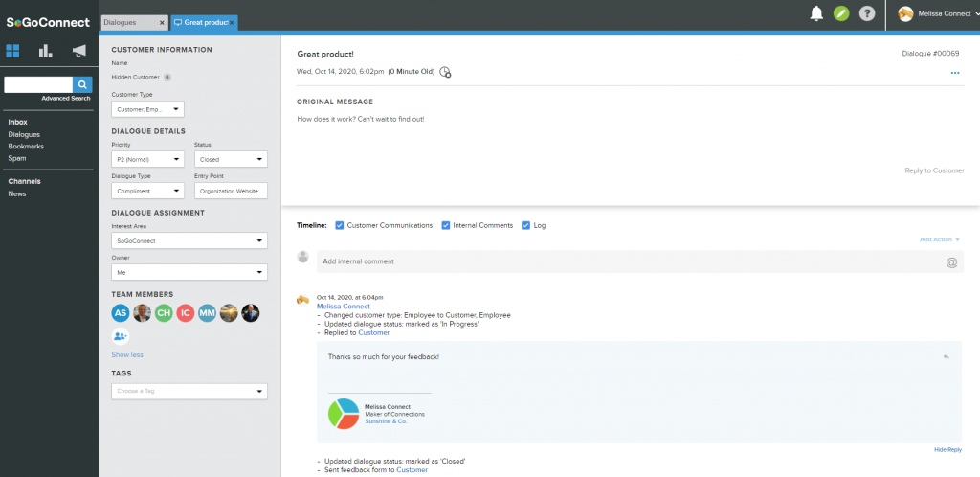Open the Status dropdown showing Closed
Image resolution: width=980 pixels, height=477 pixels.
pos(230,160)
